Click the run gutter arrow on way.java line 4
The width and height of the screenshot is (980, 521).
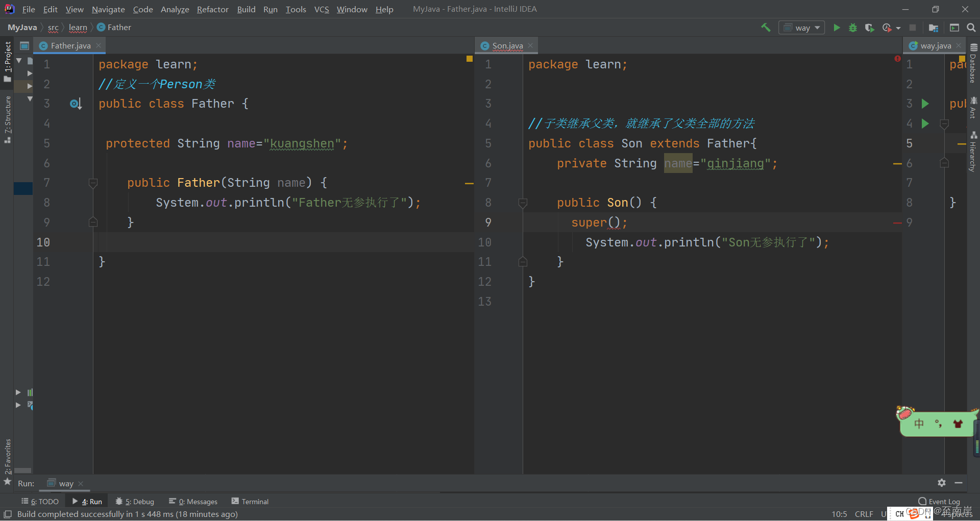[x=925, y=123]
